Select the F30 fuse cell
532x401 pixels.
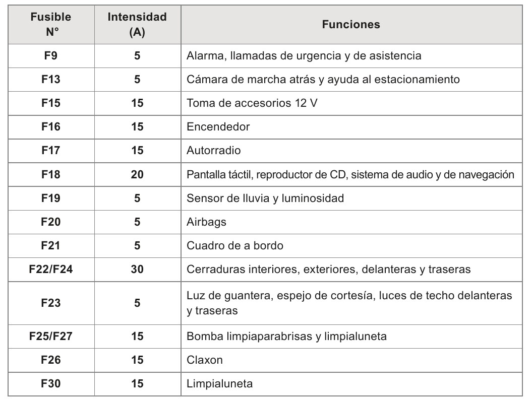[51, 383]
